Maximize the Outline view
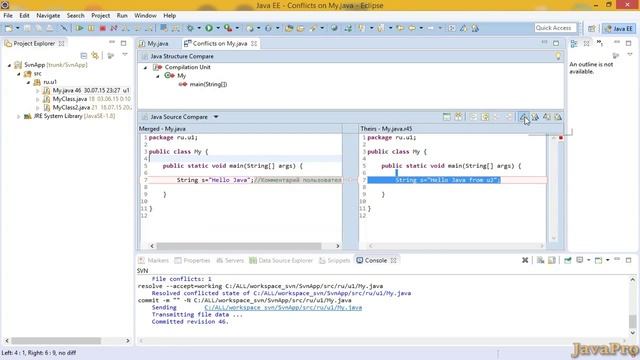This screenshot has height=360, width=640. (x=629, y=43)
